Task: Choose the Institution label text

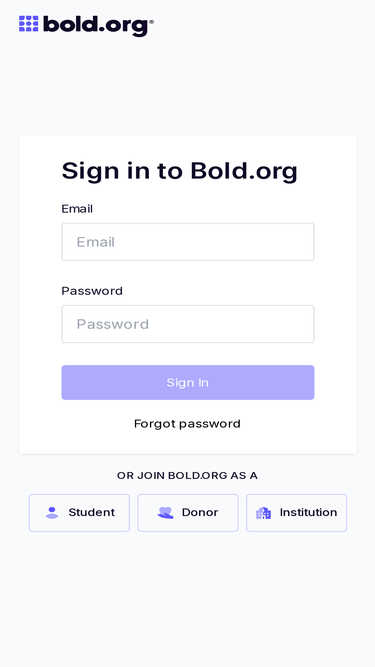Action: [308, 512]
